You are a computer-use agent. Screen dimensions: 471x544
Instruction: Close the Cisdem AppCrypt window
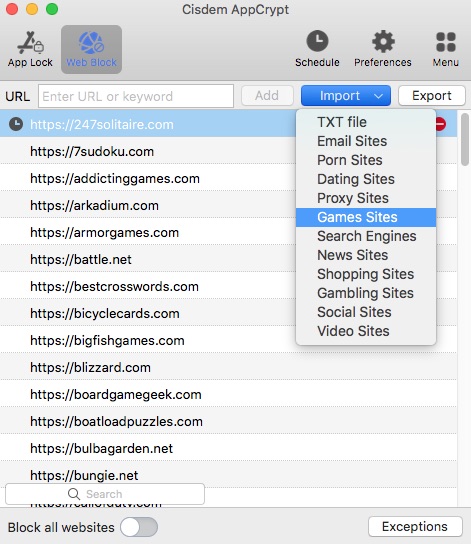[x=12, y=9]
